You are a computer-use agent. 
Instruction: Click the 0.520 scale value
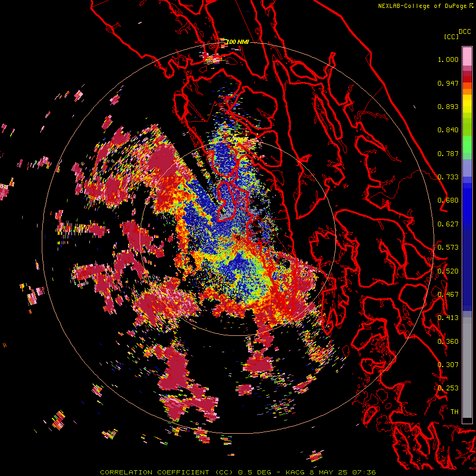point(448,271)
